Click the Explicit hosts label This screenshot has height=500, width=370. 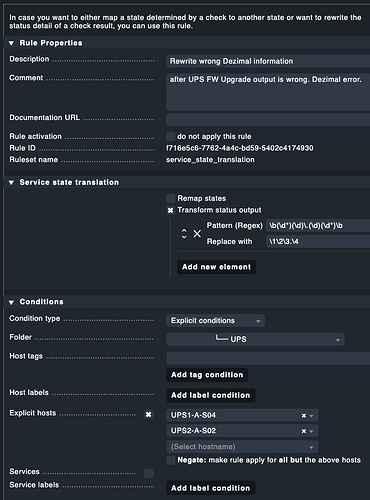point(33,413)
